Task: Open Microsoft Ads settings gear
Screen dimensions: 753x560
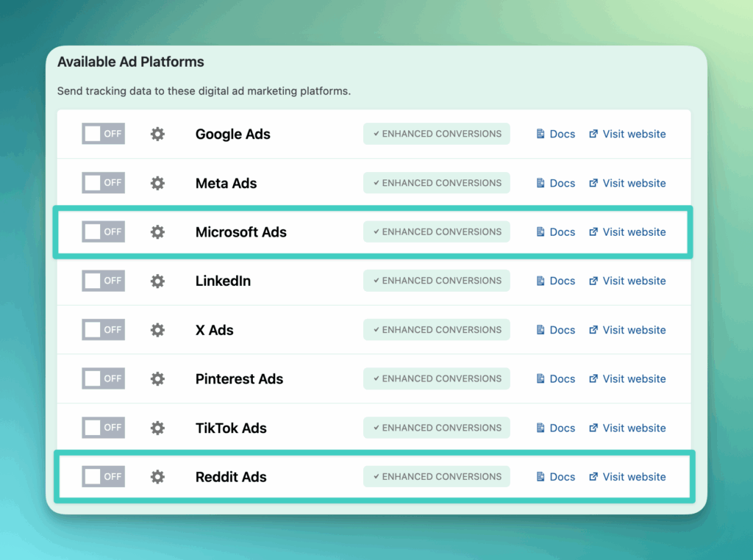Action: coord(157,231)
